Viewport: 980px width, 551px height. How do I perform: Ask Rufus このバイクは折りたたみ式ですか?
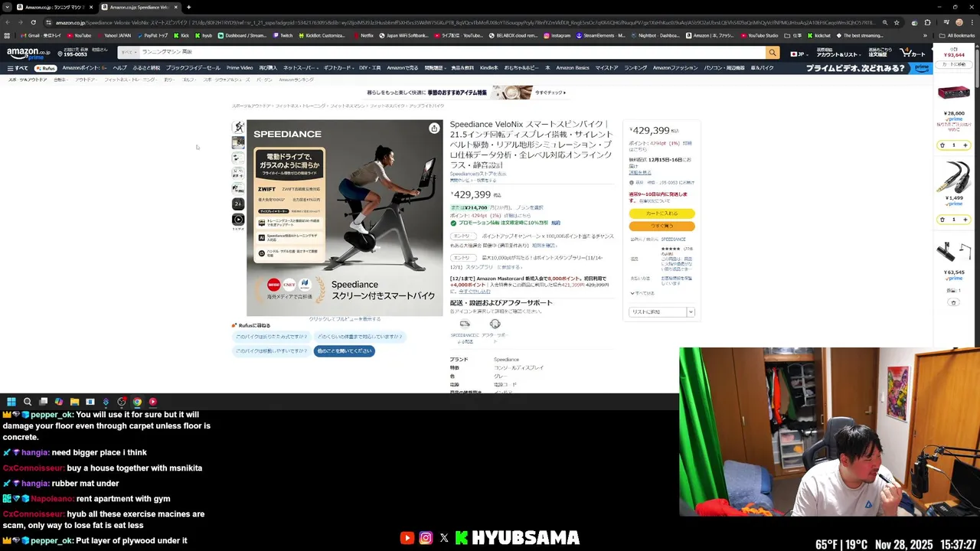point(272,337)
